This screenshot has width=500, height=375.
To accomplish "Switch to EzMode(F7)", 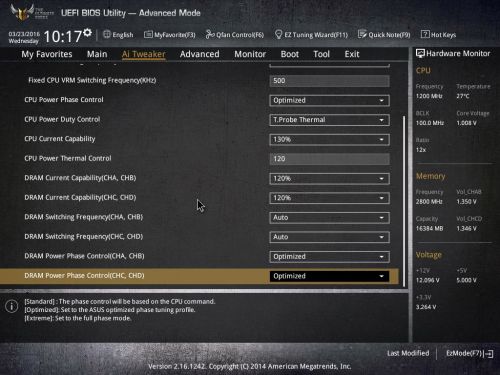I will coord(465,353).
